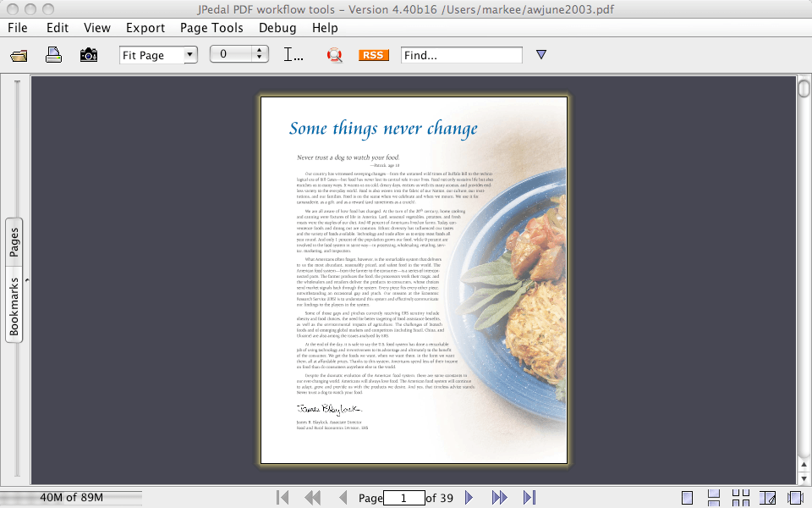Screen dimensions: 812x508
Task: Switch to the Bookmarks side tab
Action: point(14,307)
